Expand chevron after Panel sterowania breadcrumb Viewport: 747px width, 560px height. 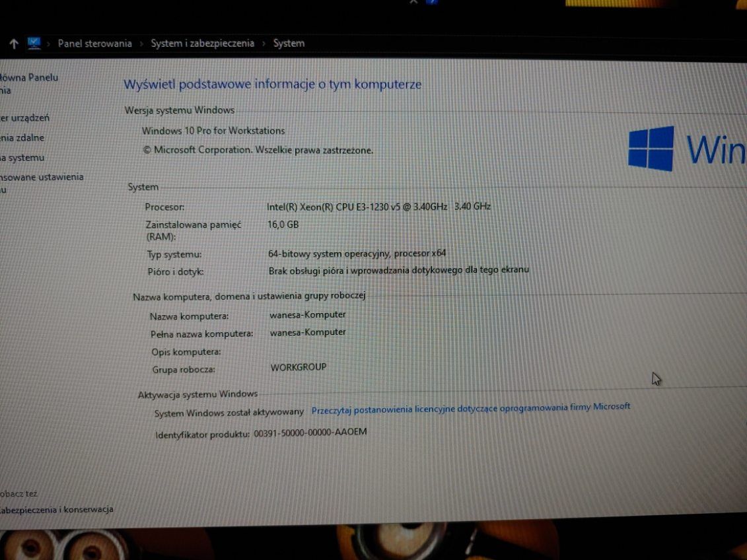tap(141, 44)
